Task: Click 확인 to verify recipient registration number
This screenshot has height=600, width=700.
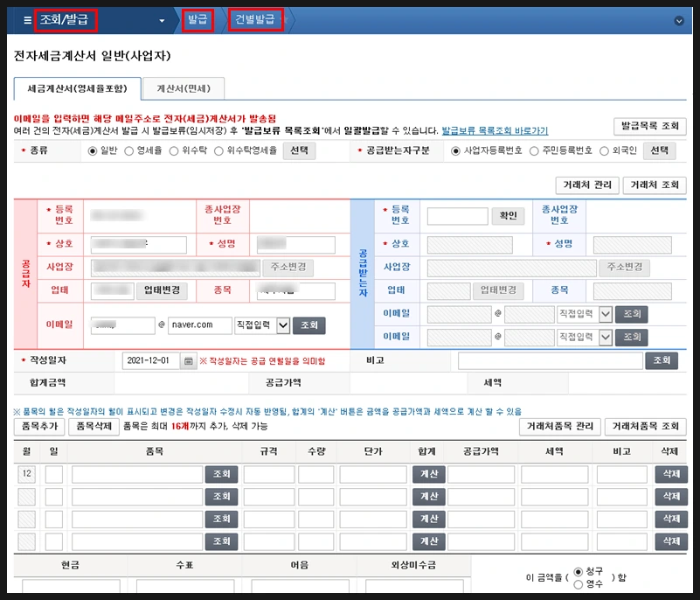Action: click(x=508, y=216)
